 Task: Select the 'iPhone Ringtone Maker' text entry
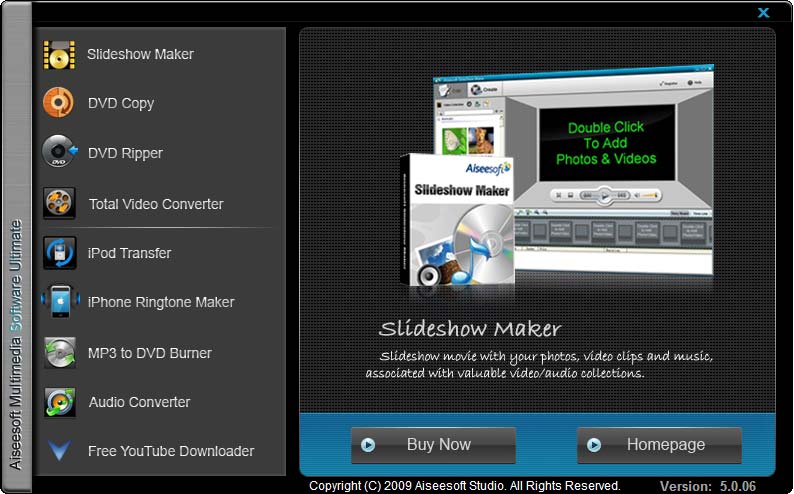tap(161, 302)
